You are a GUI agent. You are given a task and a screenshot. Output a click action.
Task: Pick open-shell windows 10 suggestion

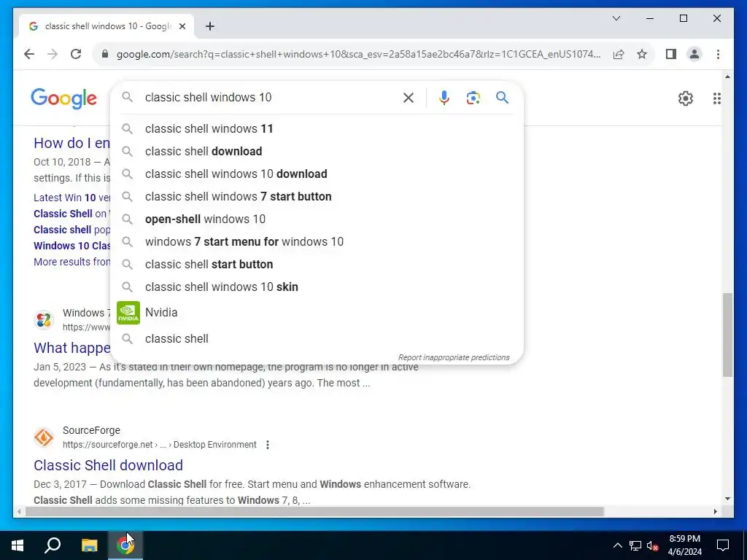[x=317, y=219]
